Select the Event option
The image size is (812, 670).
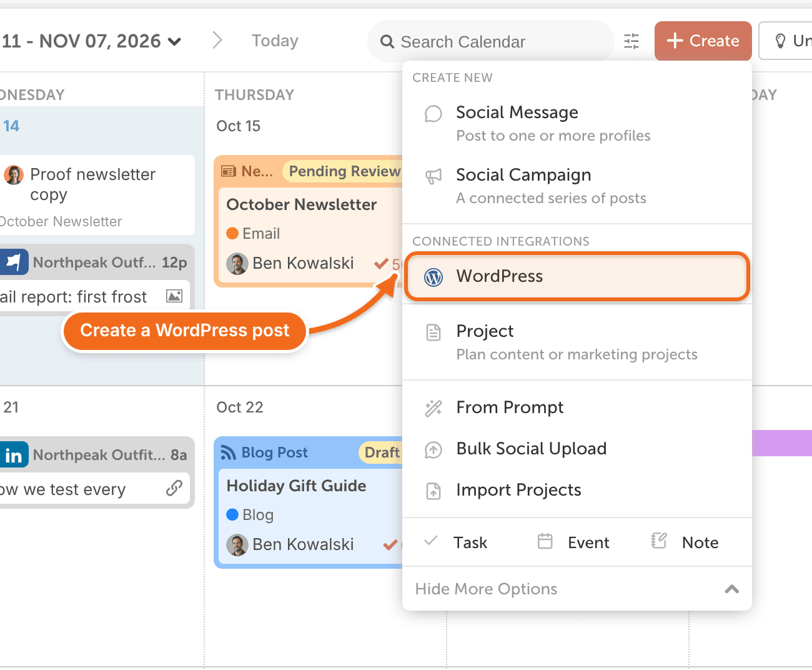pos(573,542)
